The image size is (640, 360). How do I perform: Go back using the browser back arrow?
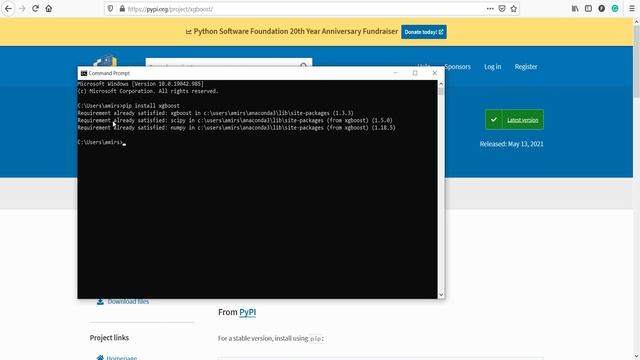click(8, 9)
